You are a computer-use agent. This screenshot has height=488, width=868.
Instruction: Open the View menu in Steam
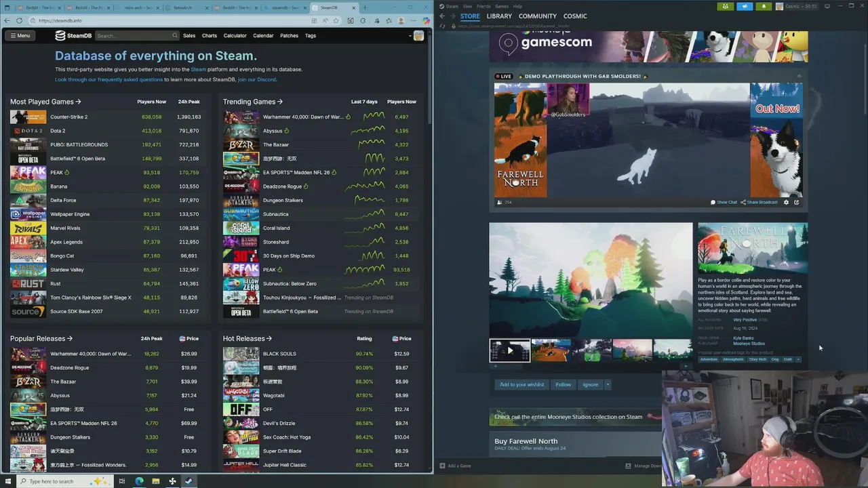click(468, 6)
